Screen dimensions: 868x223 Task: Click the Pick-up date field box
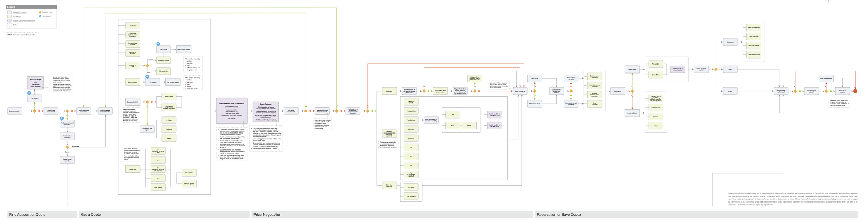[x=169, y=97]
